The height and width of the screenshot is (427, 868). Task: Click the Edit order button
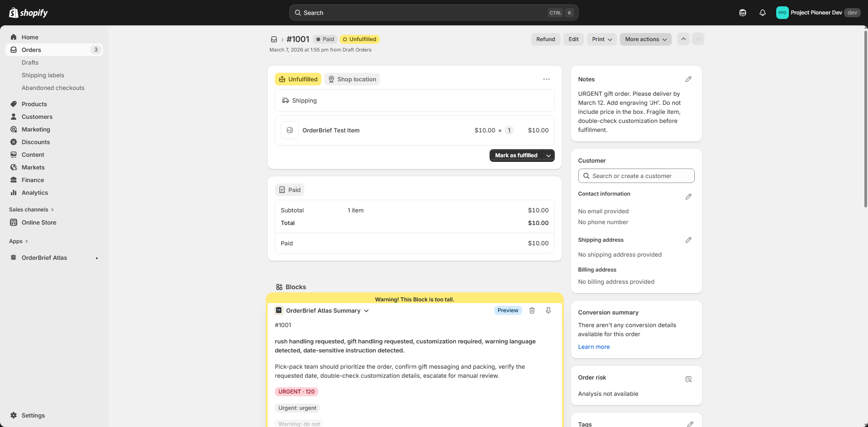tap(574, 39)
